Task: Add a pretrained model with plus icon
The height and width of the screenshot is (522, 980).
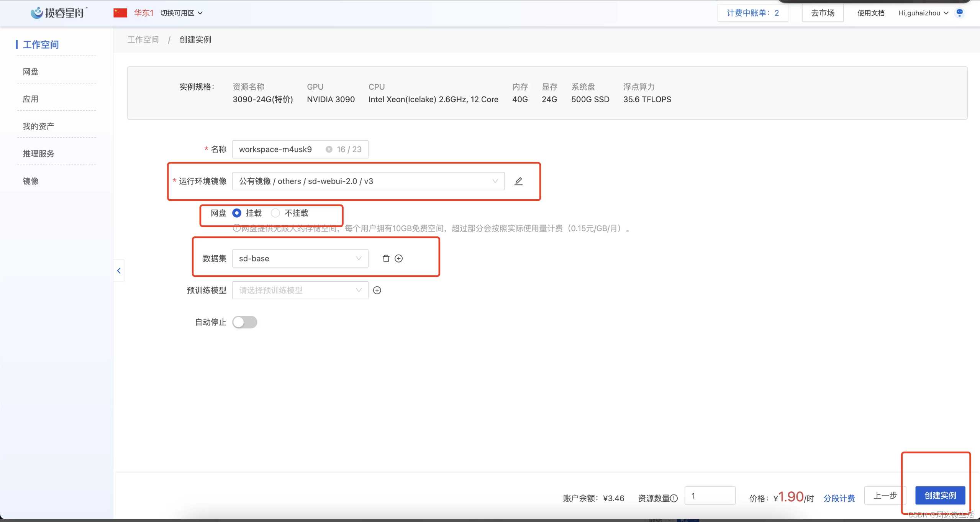Action: click(x=377, y=290)
